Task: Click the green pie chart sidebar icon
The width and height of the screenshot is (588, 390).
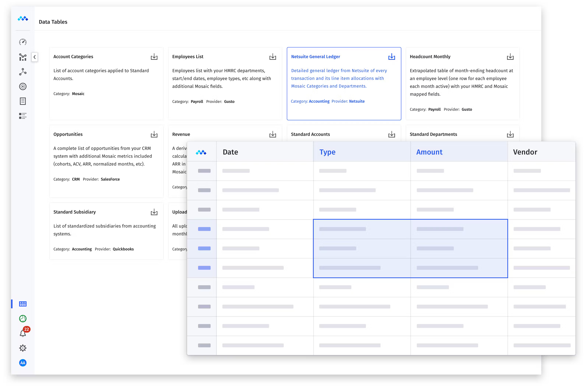Action: tap(23, 319)
